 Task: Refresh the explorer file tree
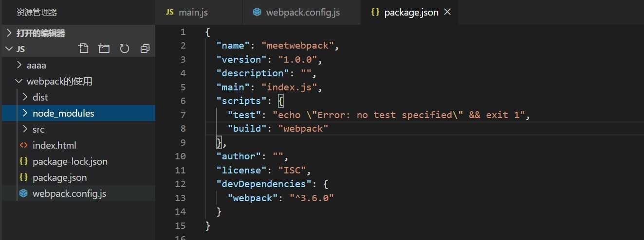[x=124, y=49]
